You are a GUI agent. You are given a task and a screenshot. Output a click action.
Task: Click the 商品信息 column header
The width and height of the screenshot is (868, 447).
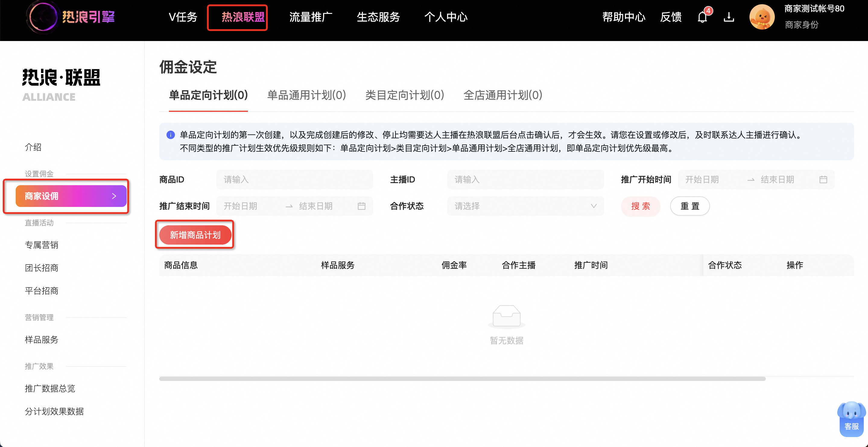point(181,265)
